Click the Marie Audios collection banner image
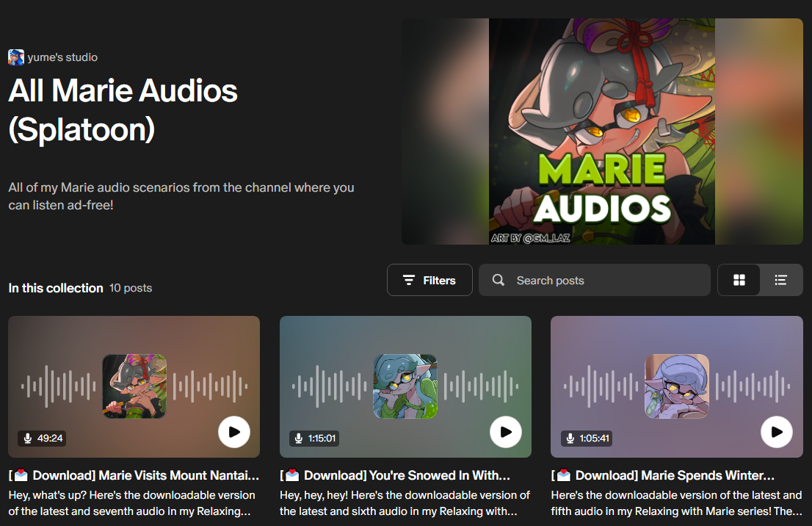The height and width of the screenshot is (526, 812). point(602,131)
